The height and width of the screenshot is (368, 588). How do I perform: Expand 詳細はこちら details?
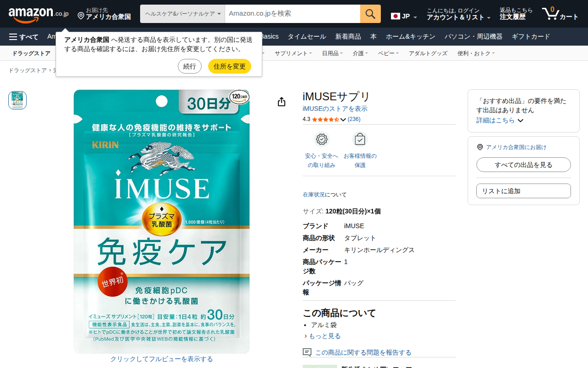point(500,120)
